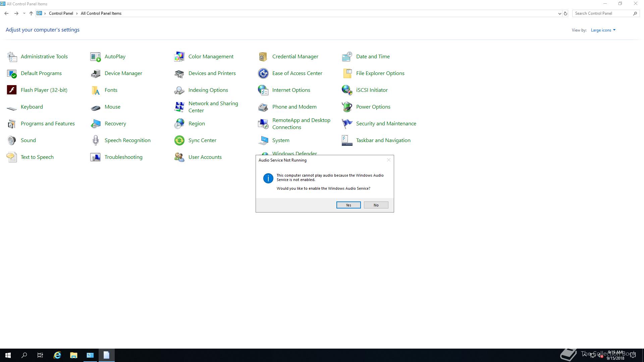Click the Control Panel breadcrumb
The height and width of the screenshot is (362, 644).
click(61, 13)
